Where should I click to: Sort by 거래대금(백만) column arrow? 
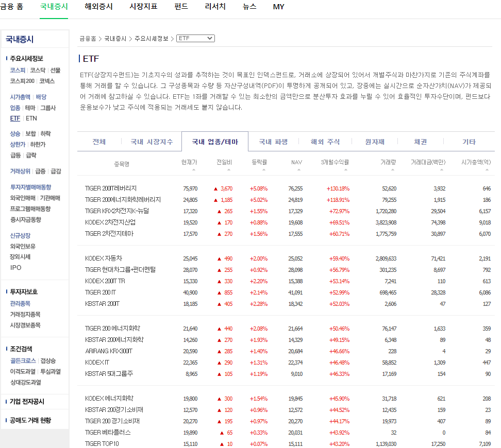click(x=442, y=170)
